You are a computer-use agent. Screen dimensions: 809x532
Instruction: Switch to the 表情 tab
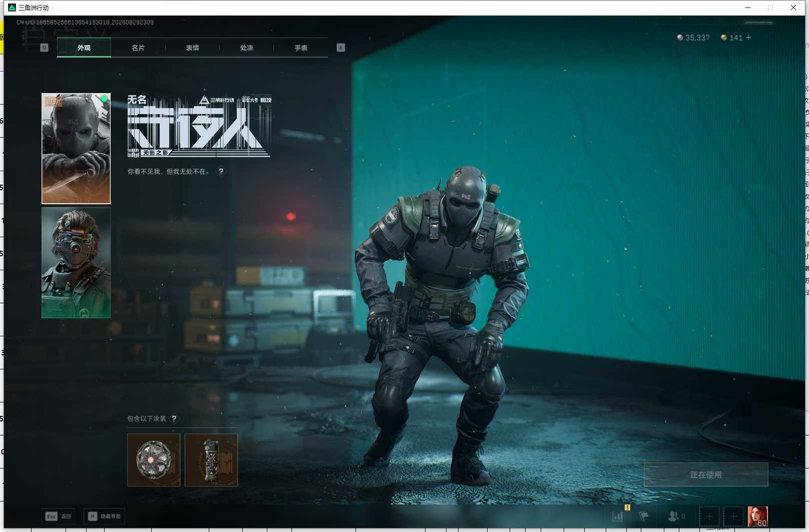[x=192, y=48]
